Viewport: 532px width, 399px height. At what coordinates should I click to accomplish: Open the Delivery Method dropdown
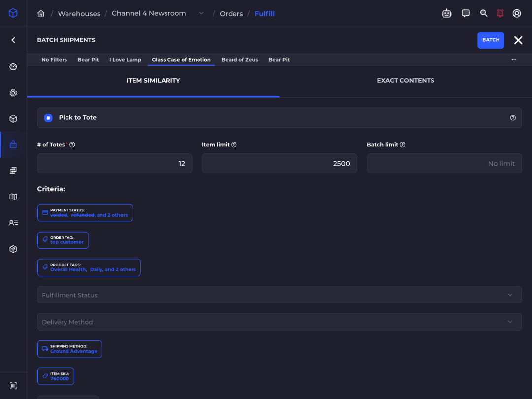280,322
